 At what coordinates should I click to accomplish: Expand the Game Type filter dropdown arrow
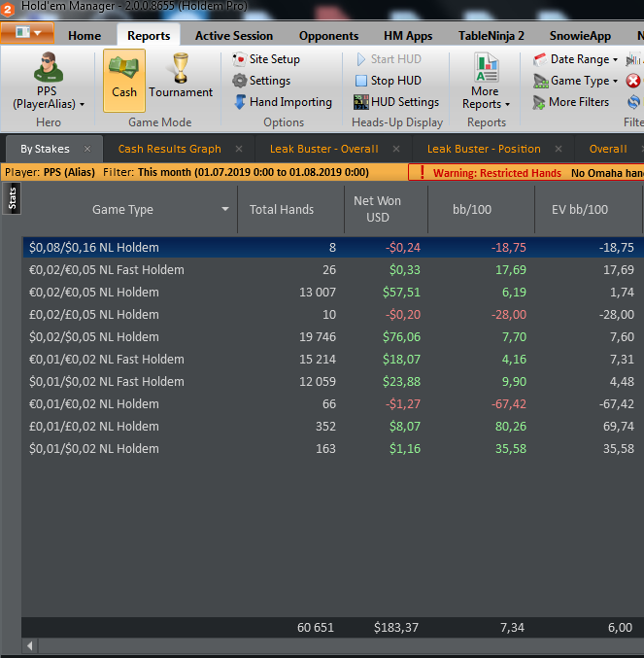point(615,82)
